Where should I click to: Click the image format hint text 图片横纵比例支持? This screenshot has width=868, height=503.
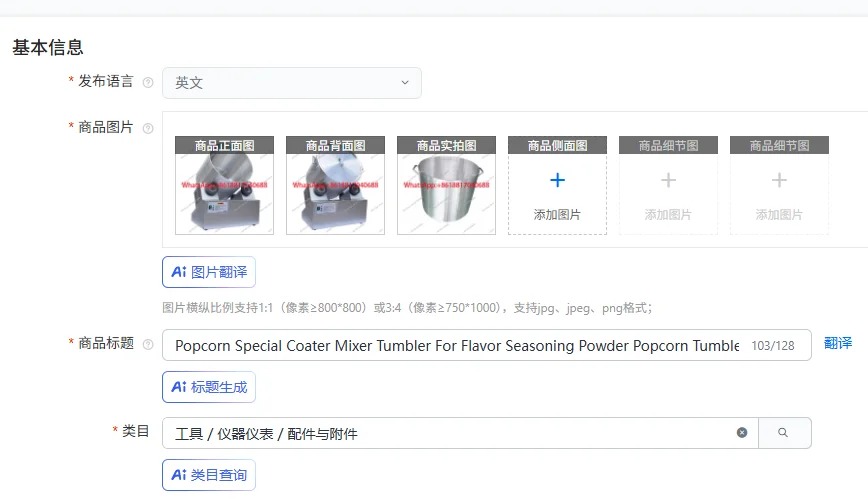(407, 308)
